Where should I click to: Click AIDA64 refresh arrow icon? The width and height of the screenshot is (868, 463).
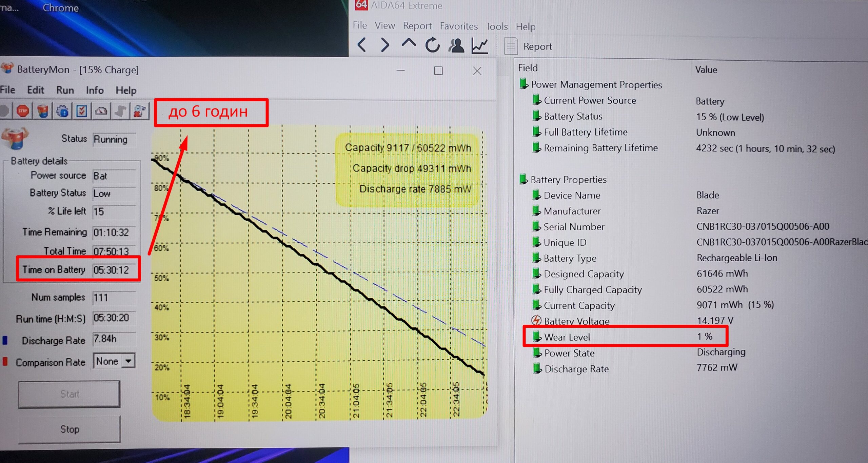[432, 45]
